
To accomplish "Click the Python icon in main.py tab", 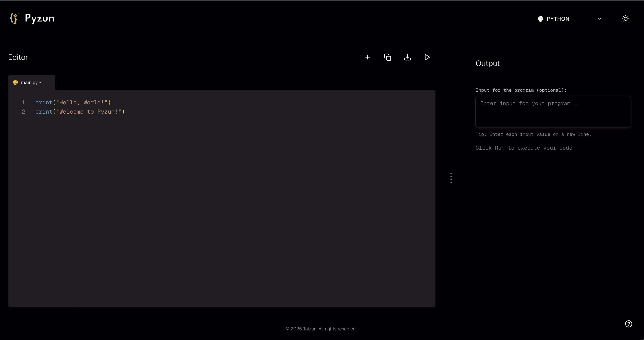I will (x=15, y=82).
